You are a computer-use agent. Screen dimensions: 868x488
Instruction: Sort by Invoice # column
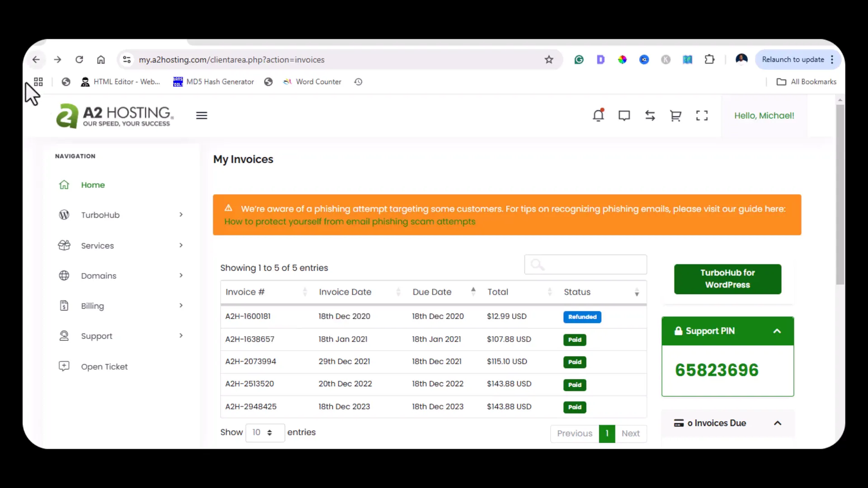coord(266,292)
